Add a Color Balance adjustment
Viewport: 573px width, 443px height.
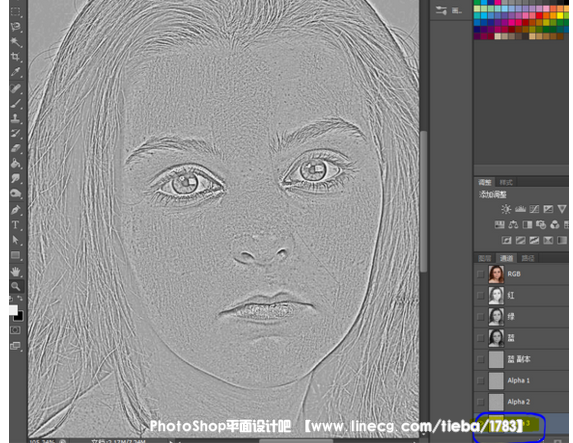pyautogui.click(x=513, y=224)
